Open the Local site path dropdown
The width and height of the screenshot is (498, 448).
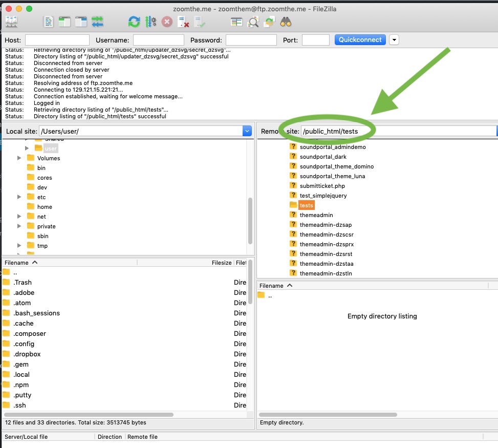click(247, 131)
